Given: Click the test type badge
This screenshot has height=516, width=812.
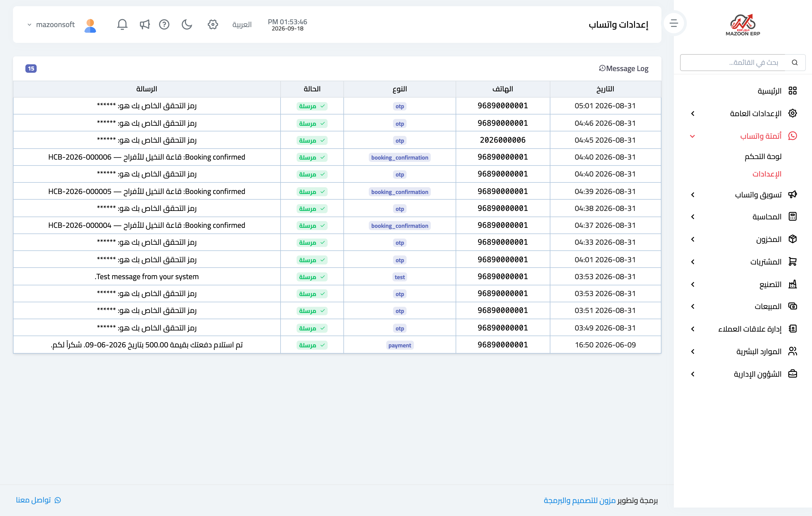Looking at the screenshot, I should [x=400, y=277].
